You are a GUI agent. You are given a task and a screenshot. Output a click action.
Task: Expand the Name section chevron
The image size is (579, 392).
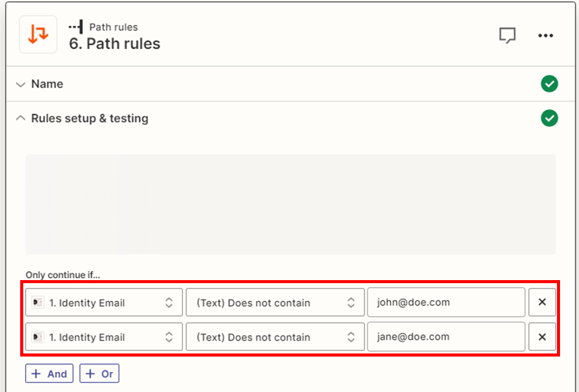click(x=21, y=84)
